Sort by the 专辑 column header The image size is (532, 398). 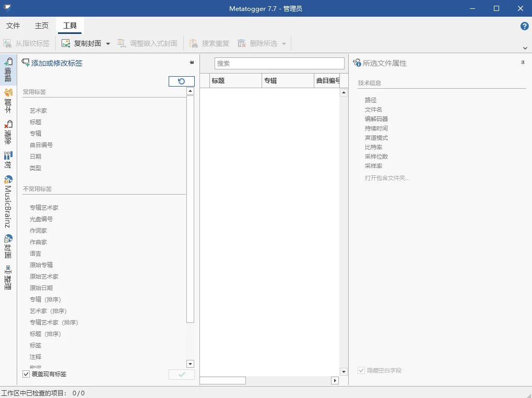[288, 81]
